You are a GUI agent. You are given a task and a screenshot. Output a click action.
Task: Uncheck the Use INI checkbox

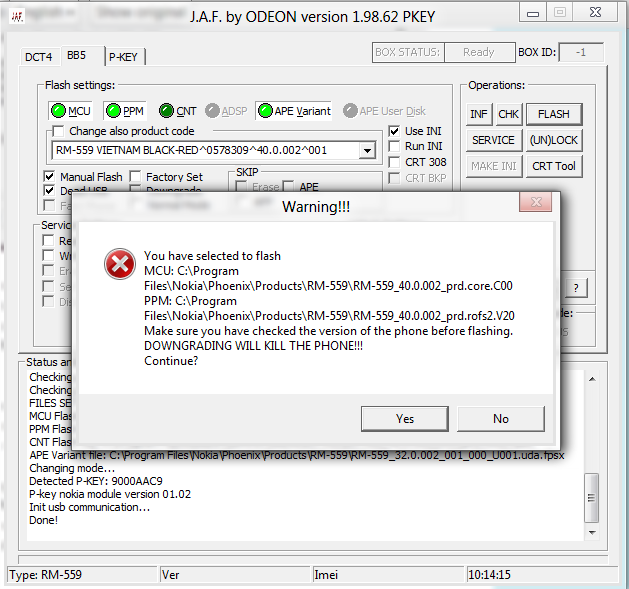(394, 131)
